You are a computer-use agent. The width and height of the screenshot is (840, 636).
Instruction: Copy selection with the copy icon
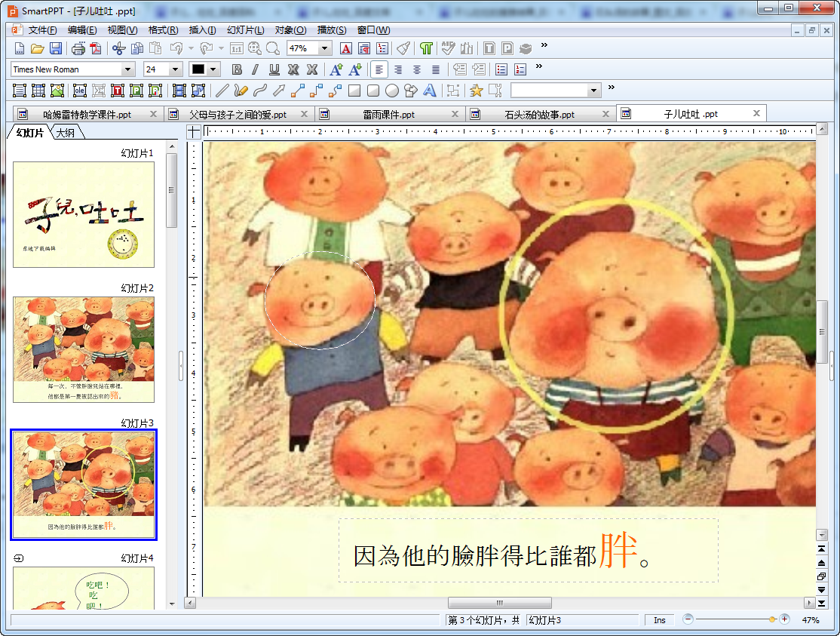(137, 49)
